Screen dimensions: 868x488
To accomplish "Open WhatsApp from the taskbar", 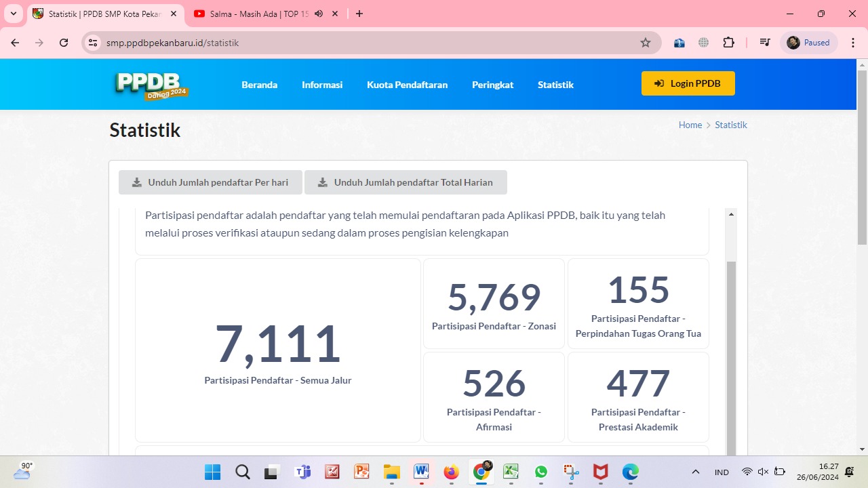I will [541, 472].
